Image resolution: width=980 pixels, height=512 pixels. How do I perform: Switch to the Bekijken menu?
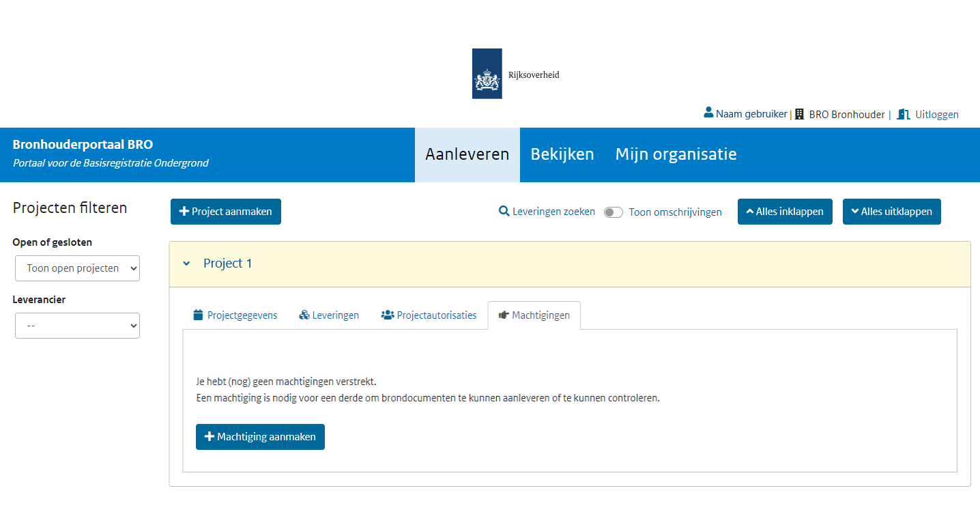(x=562, y=154)
